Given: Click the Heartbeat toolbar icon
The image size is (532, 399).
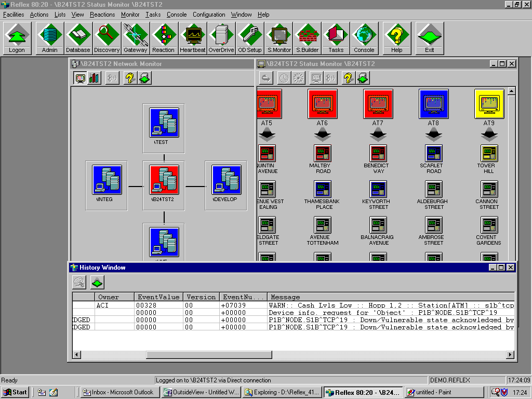Looking at the screenshot, I should coord(193,38).
